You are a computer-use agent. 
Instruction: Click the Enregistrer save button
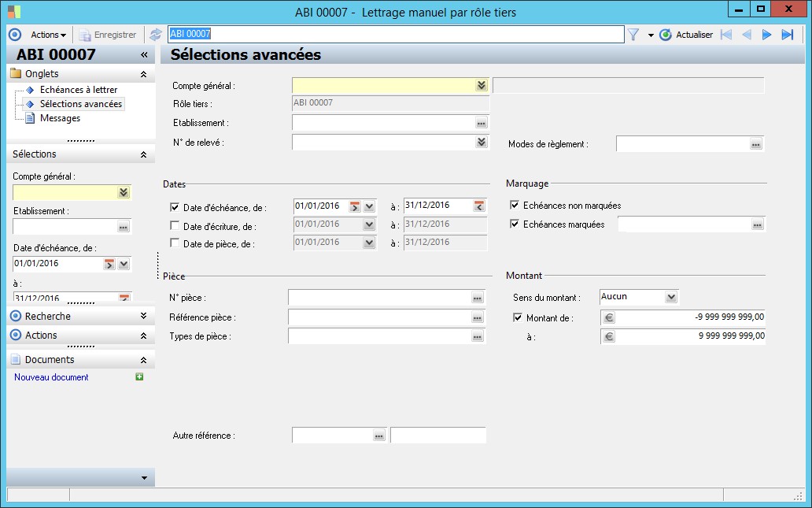point(108,35)
